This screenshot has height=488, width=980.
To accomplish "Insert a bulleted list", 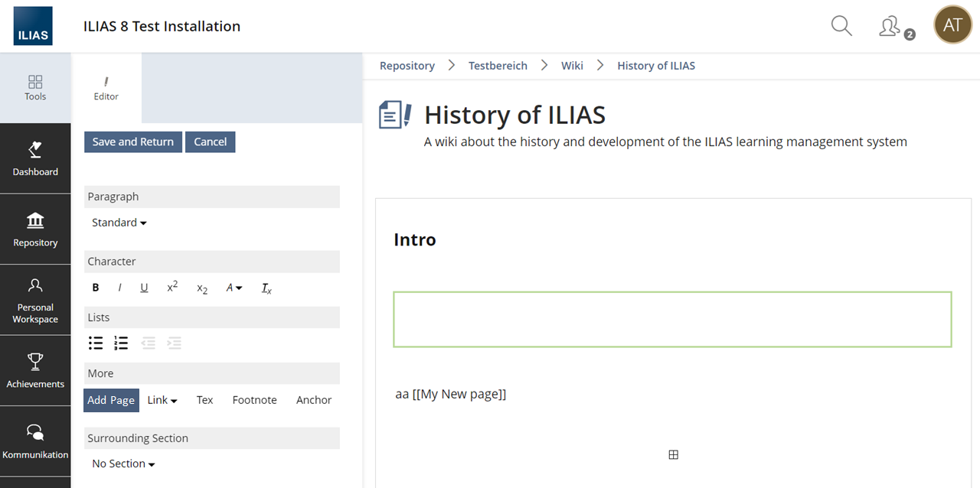I will [96, 343].
